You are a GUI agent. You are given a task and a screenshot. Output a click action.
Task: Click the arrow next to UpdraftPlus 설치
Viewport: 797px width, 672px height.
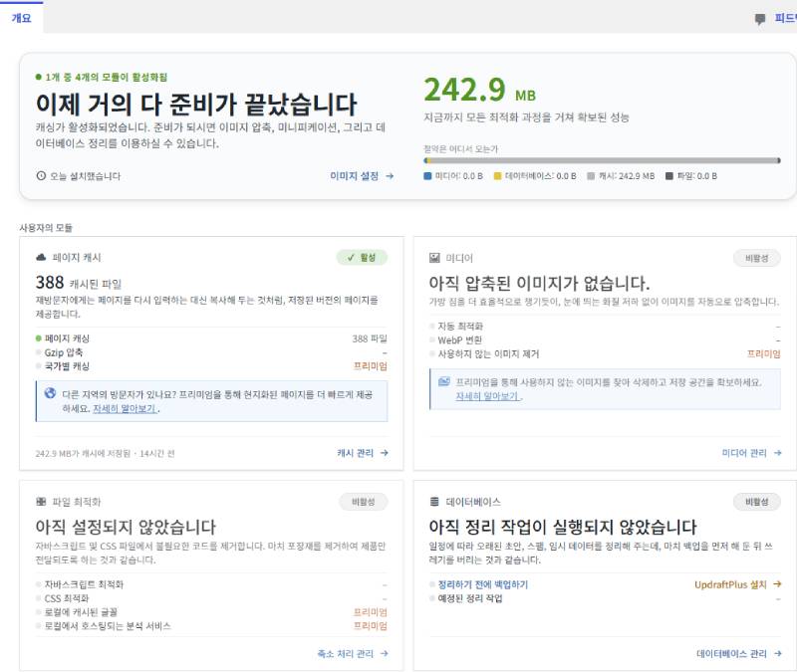tap(778, 584)
